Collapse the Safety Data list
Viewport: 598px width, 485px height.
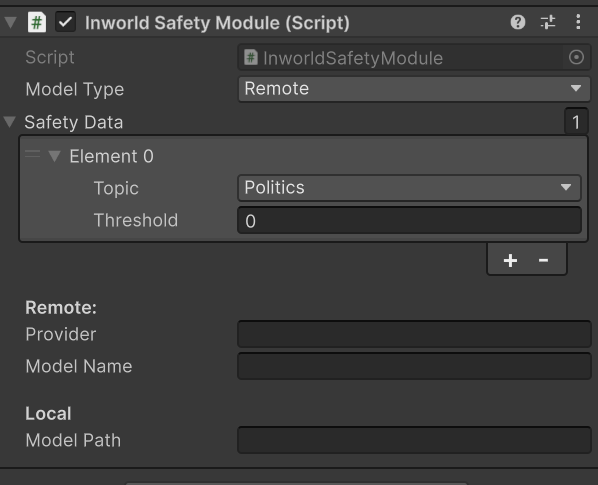[10, 122]
